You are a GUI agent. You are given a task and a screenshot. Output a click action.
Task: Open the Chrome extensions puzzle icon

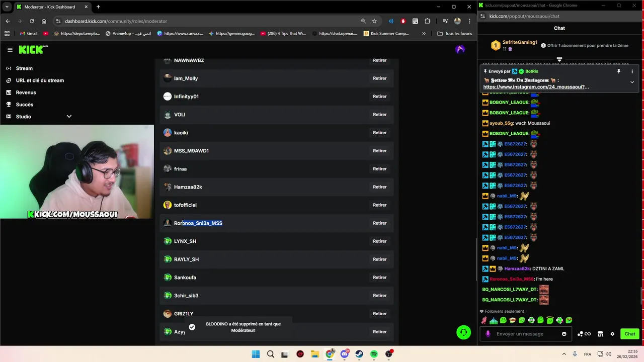[427, 21]
